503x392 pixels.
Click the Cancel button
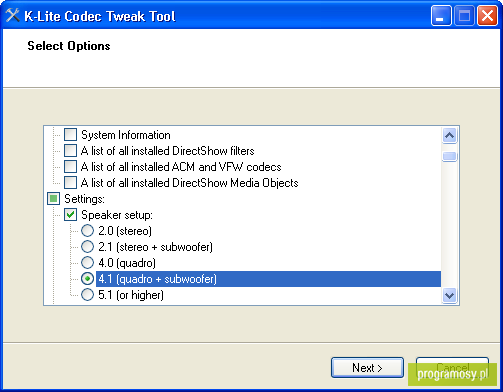point(452,368)
